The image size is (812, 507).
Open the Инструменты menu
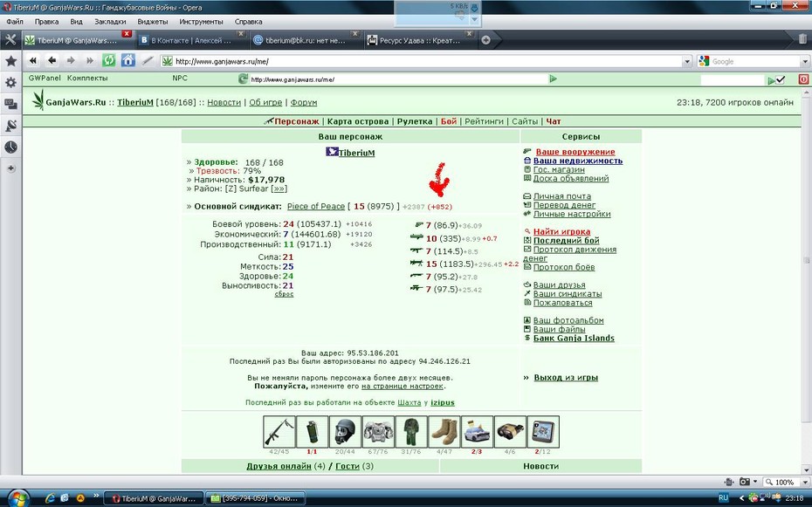point(201,22)
